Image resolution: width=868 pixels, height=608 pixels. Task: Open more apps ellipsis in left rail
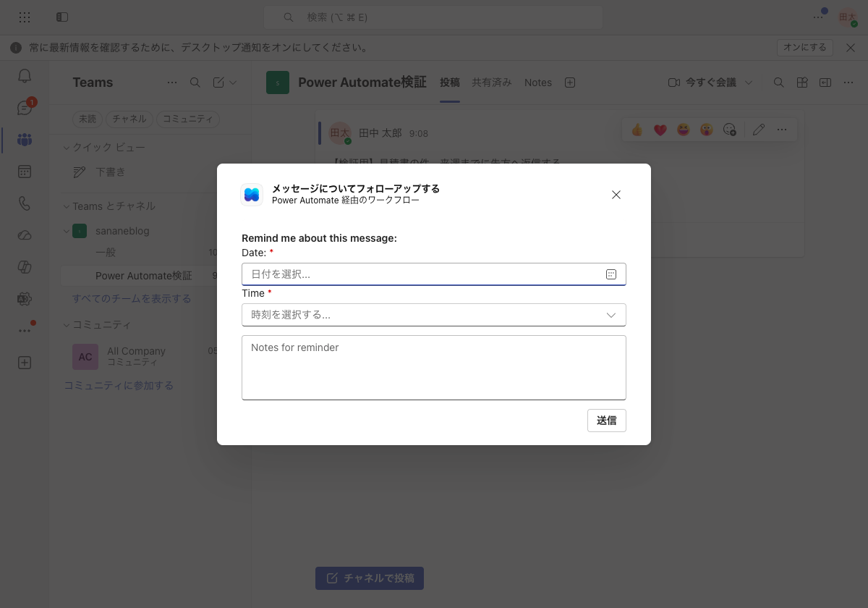[25, 330]
